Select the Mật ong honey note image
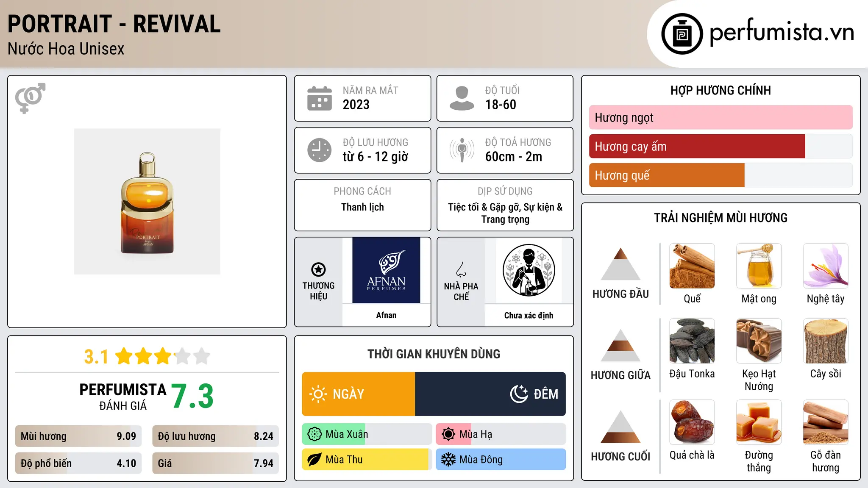This screenshot has width=868, height=488. (x=759, y=266)
